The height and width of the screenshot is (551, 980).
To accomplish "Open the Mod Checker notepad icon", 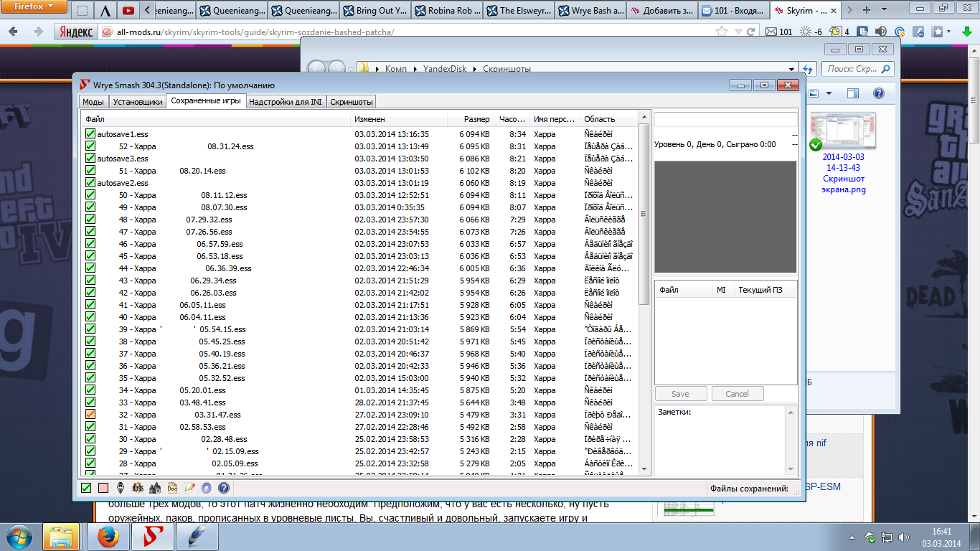I will (189, 488).
